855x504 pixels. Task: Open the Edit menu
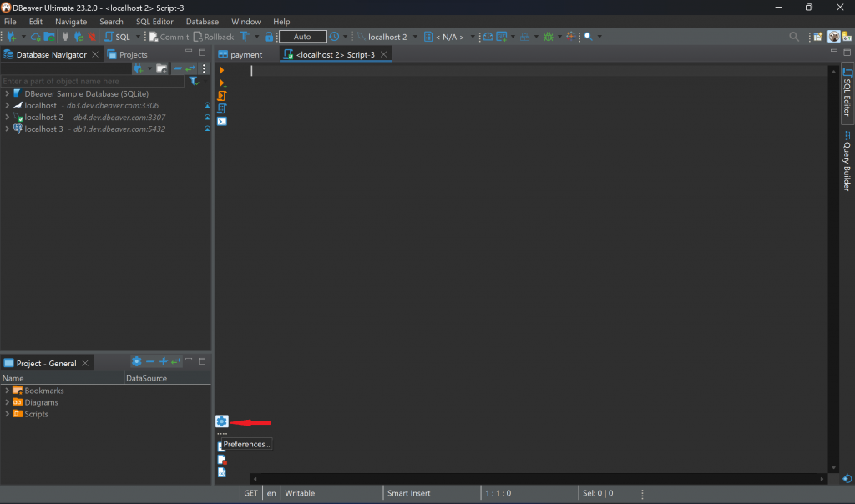(x=35, y=21)
